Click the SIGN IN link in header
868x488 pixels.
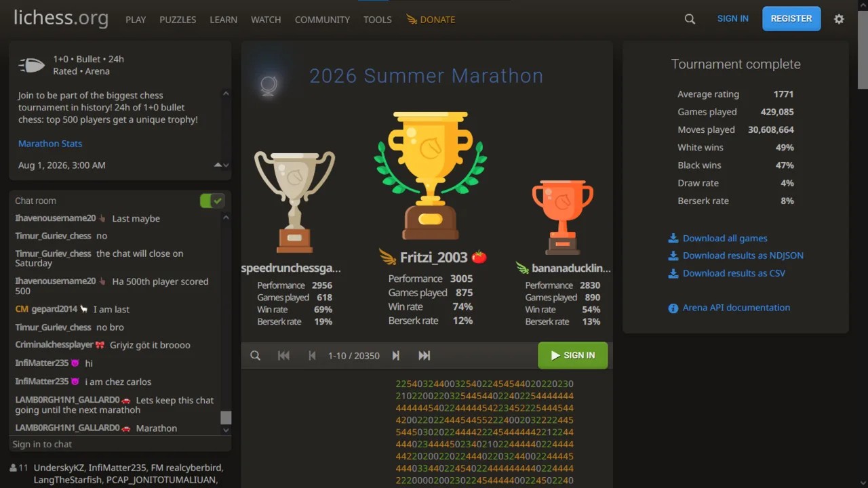click(733, 18)
